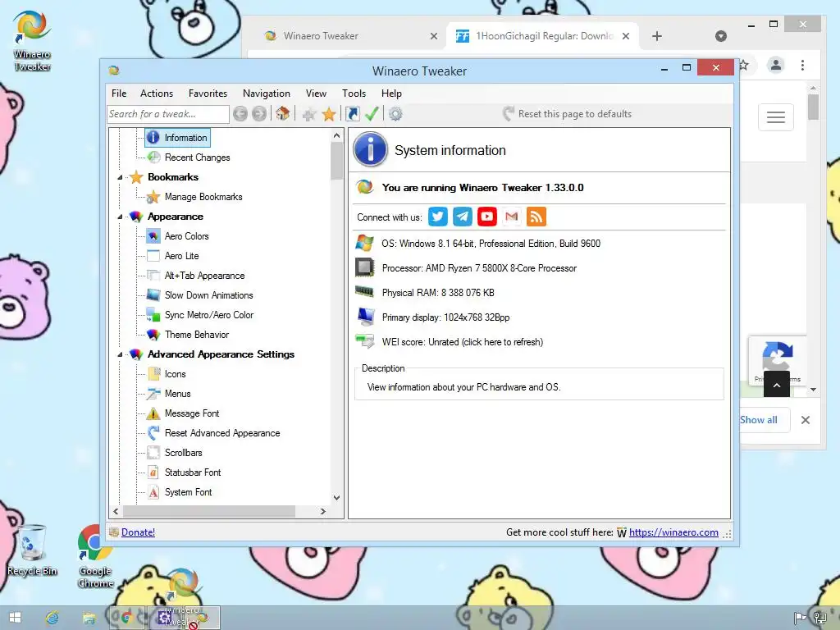Open the File menu
This screenshot has height=630, width=840.
[119, 94]
